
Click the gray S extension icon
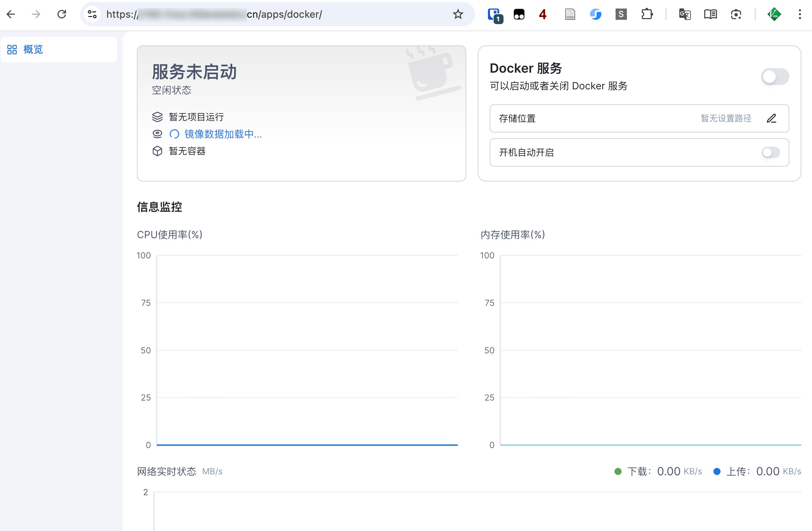point(621,14)
